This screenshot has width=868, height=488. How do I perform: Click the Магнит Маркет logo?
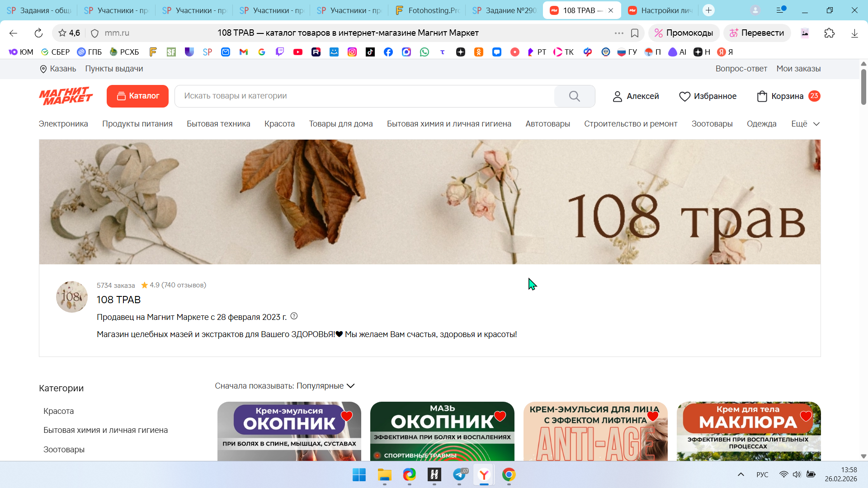pos(66,96)
